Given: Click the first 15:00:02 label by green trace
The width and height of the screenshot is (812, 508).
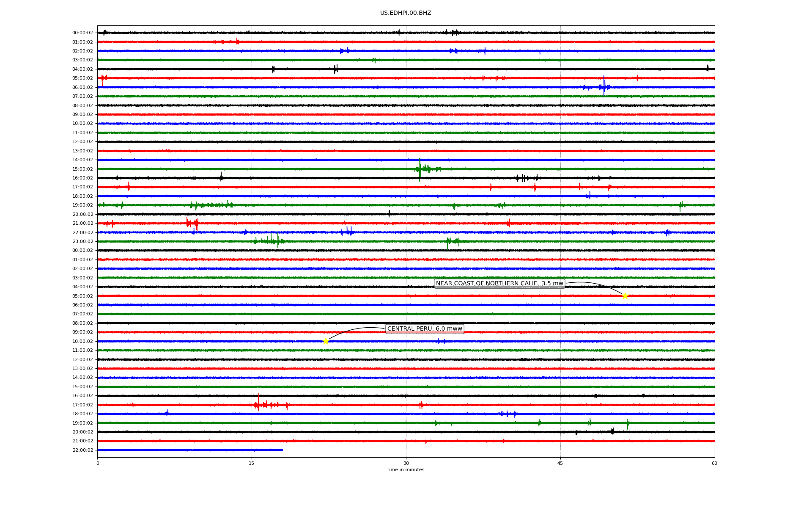Looking at the screenshot, I should [82, 169].
